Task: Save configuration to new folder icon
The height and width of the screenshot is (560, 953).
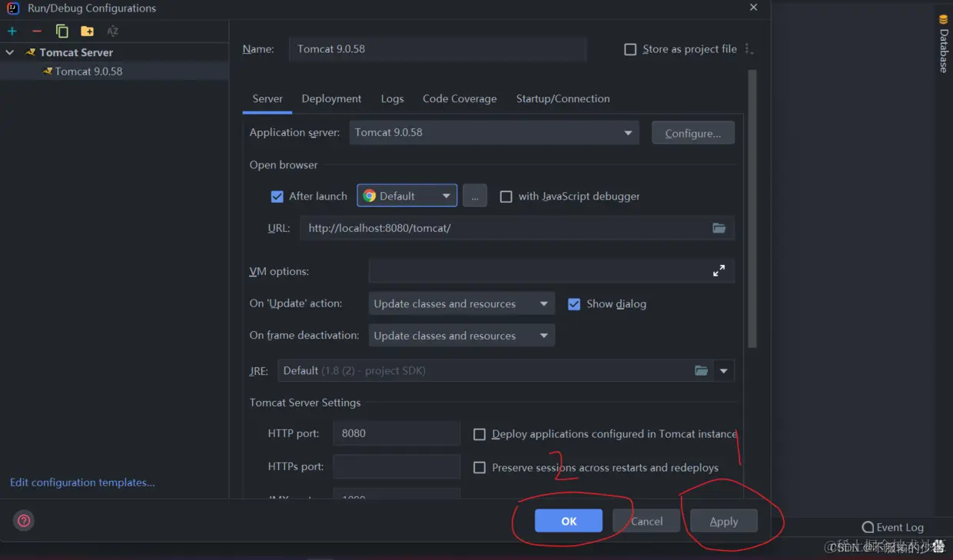Action: click(87, 31)
